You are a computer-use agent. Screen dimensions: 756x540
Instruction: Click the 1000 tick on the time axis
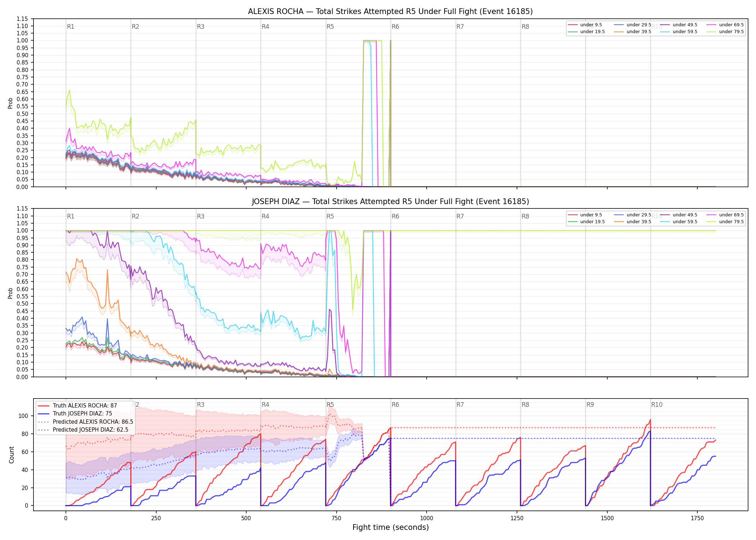(x=427, y=518)
